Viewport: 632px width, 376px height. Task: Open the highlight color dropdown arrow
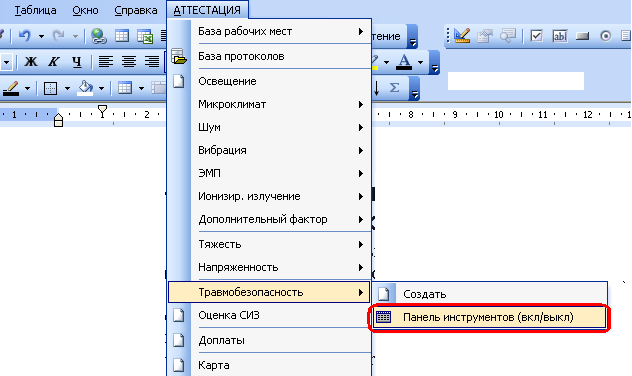[386, 62]
